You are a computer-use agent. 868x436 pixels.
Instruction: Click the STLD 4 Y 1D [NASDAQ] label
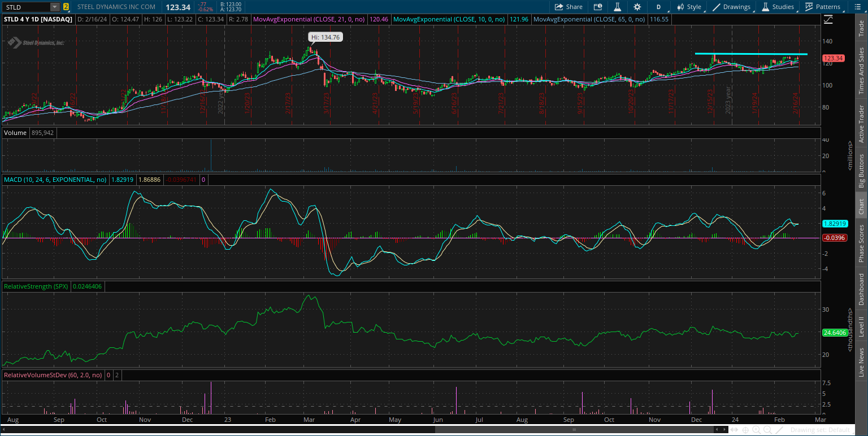pos(38,19)
